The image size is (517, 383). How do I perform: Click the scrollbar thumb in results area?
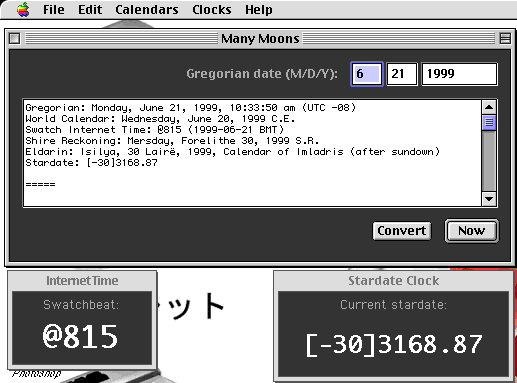[x=489, y=123]
